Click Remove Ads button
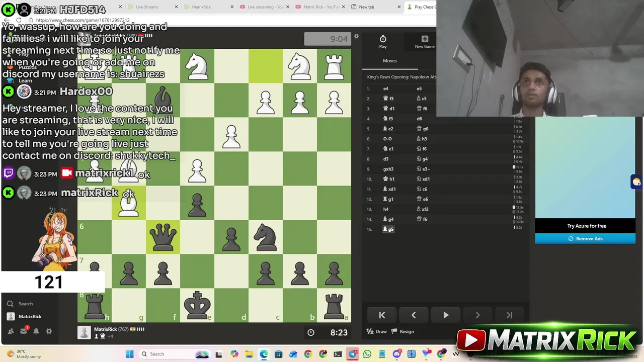This screenshot has width=644, height=362. coord(585,239)
